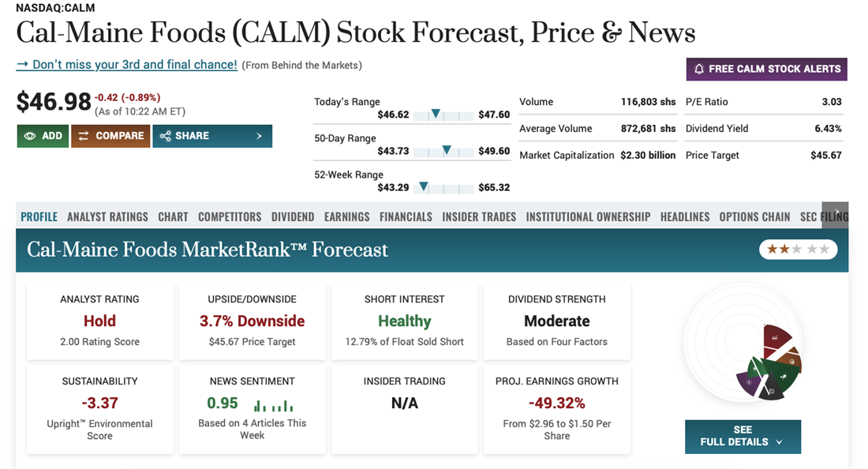Image resolution: width=868 pixels, height=469 pixels.
Task: Click the 52-week range marker triangle
Action: (424, 187)
